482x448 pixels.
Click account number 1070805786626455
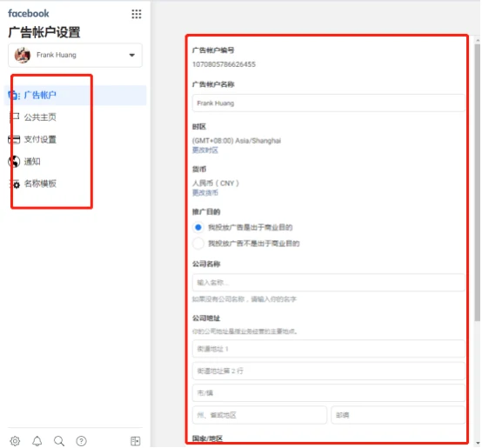(224, 64)
